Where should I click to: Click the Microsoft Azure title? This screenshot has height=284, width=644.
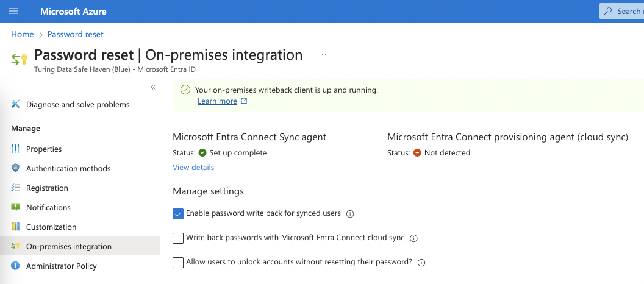(x=74, y=12)
